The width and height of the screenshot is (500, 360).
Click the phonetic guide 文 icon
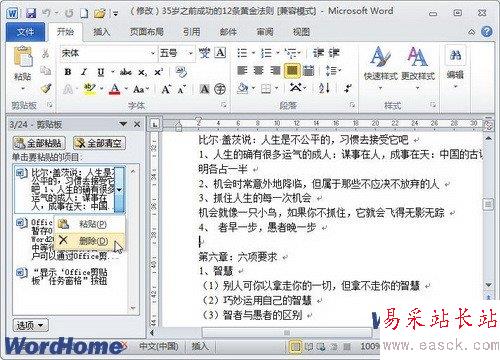[204, 53]
